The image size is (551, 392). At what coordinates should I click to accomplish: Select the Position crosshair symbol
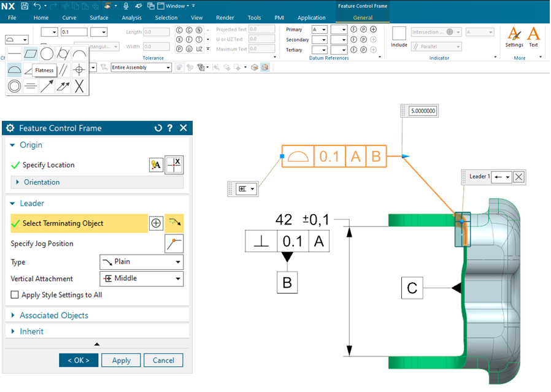(x=79, y=70)
